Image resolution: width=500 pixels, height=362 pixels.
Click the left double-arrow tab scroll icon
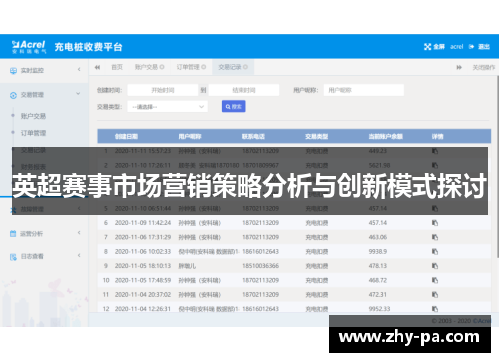97,67
